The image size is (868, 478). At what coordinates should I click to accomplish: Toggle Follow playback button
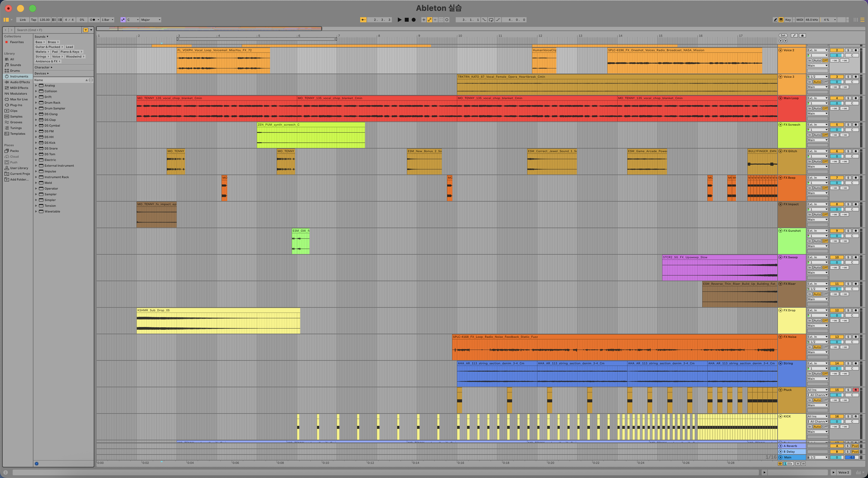(x=363, y=20)
